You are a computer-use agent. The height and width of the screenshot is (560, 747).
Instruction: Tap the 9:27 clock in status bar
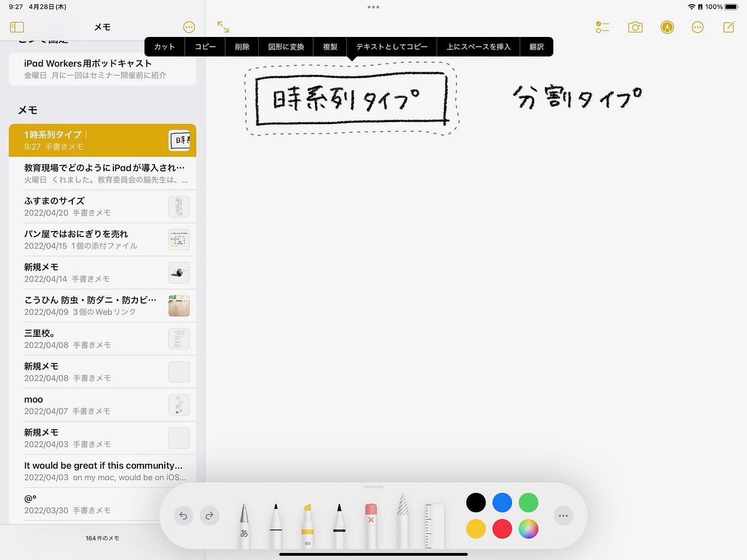point(16,7)
